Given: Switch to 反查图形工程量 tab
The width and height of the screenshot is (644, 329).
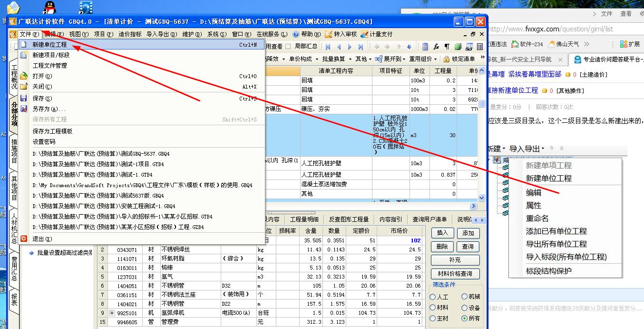Looking at the screenshot, I should coord(349,219).
